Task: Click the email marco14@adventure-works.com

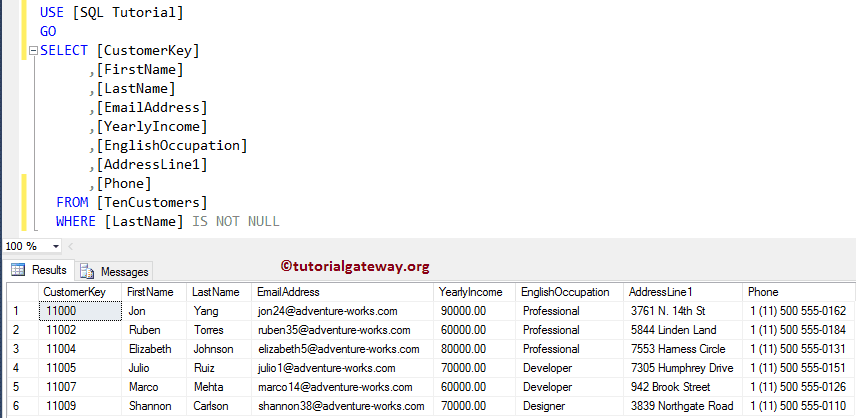Action: (x=342, y=387)
